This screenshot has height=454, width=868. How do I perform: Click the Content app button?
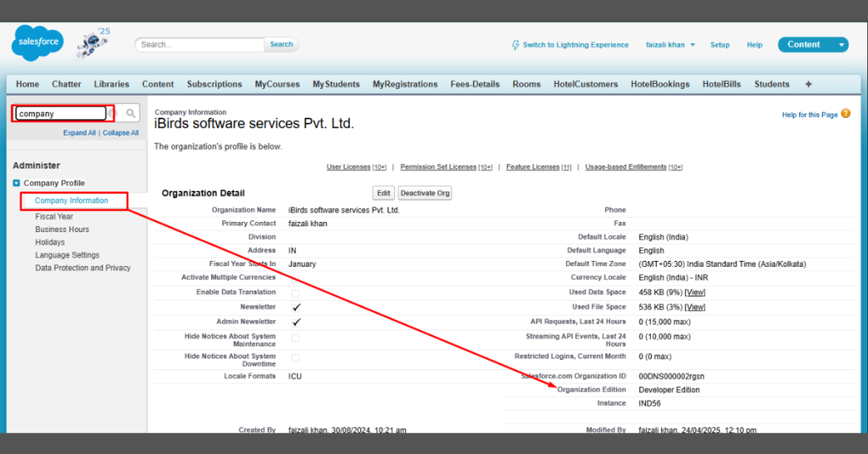pyautogui.click(x=804, y=45)
